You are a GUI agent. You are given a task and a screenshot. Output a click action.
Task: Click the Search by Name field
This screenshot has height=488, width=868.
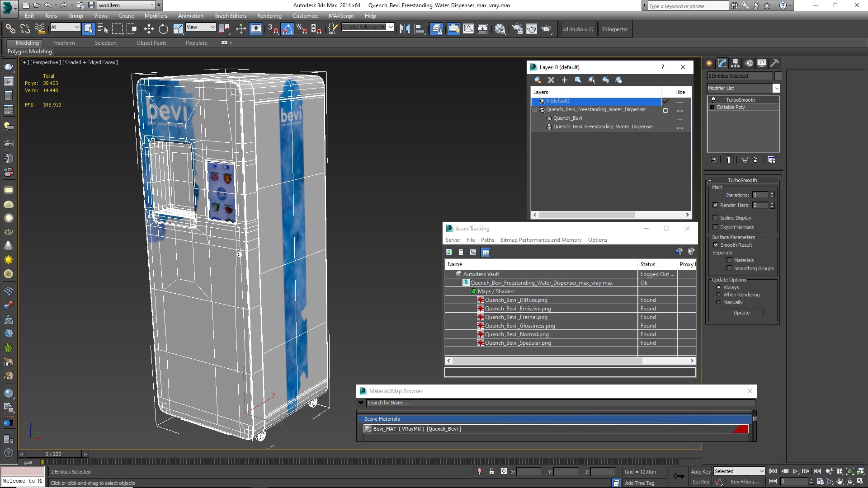pos(561,403)
